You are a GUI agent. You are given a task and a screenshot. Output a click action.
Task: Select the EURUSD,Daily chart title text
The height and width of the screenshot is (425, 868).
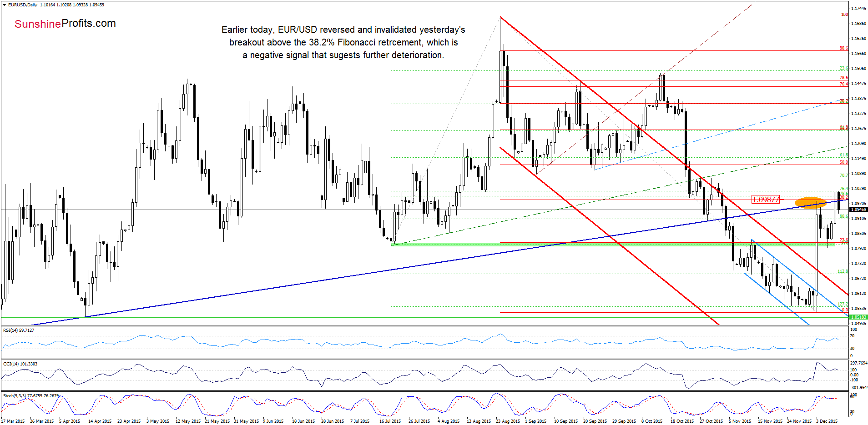[x=23, y=5]
